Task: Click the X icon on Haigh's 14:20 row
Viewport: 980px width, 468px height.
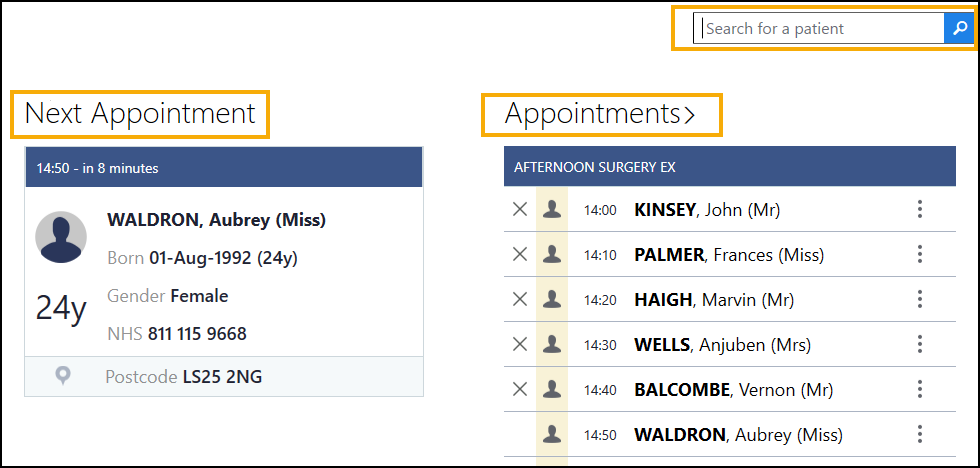Action: pyautogui.click(x=520, y=299)
